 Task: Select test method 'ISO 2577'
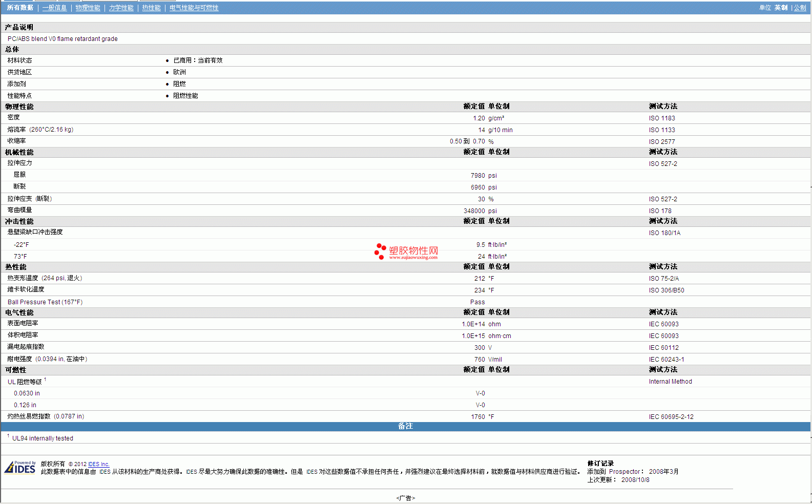click(662, 142)
